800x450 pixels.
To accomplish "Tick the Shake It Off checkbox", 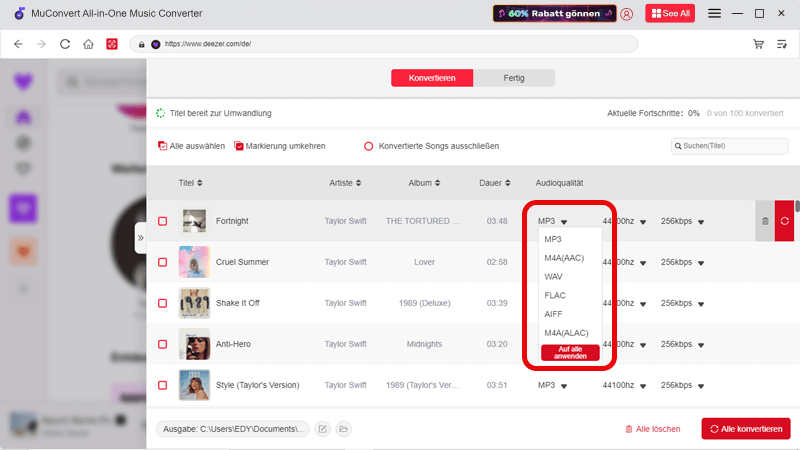I will [162, 303].
